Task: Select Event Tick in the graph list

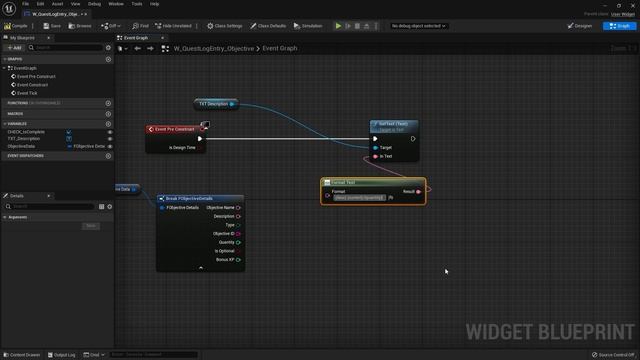Action: coord(27,93)
